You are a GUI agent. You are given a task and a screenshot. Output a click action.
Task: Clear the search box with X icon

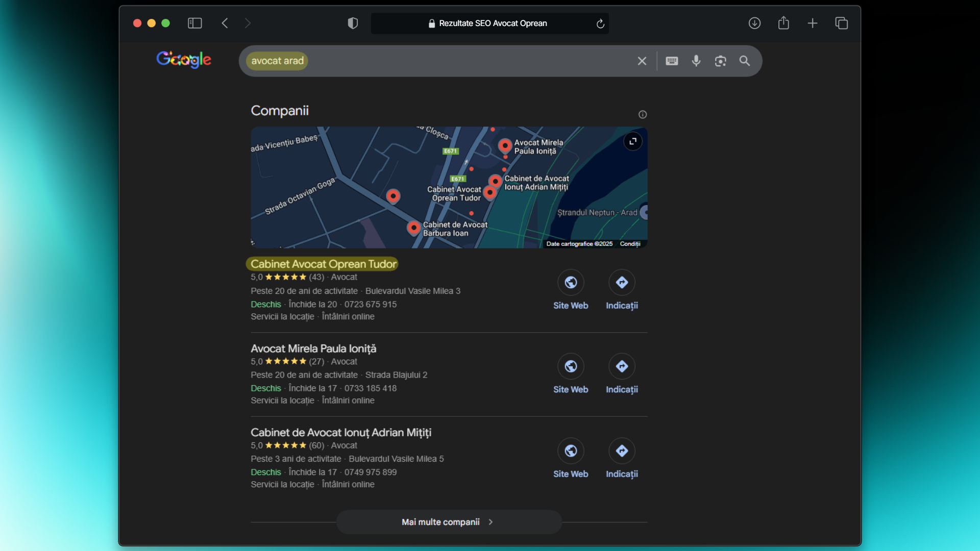click(x=642, y=61)
